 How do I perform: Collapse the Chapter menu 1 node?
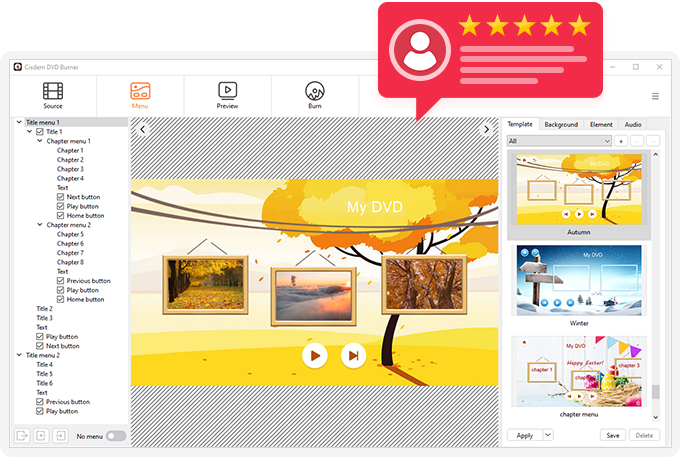39,141
